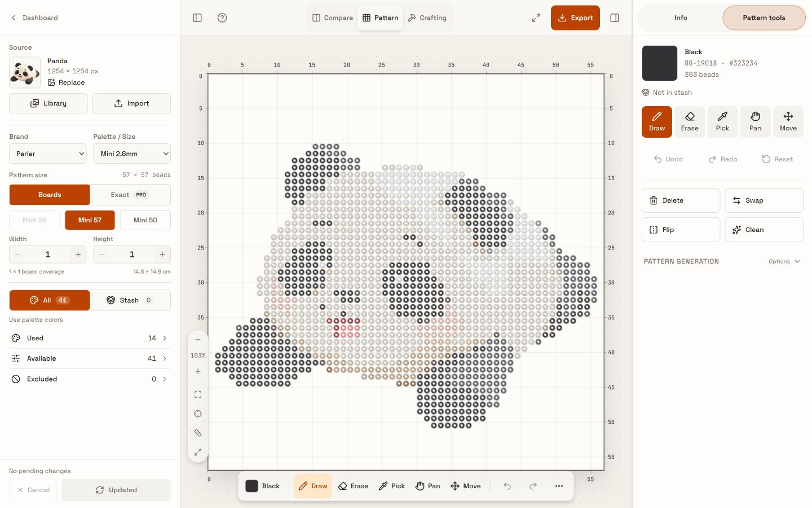
Task: Expand Pattern Generation Options
Action: (x=784, y=261)
